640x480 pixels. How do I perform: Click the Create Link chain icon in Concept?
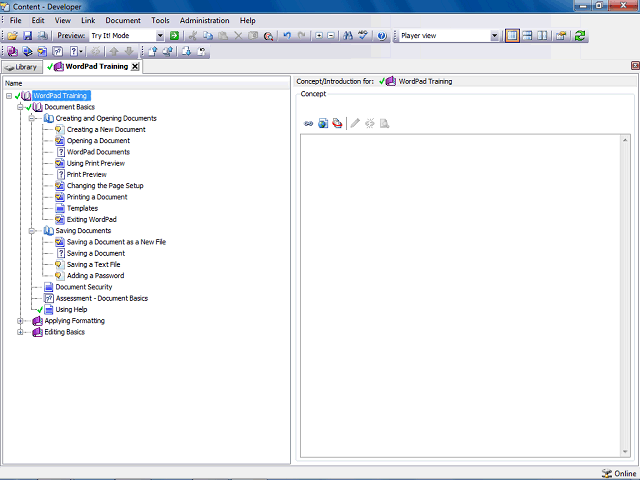[308, 123]
